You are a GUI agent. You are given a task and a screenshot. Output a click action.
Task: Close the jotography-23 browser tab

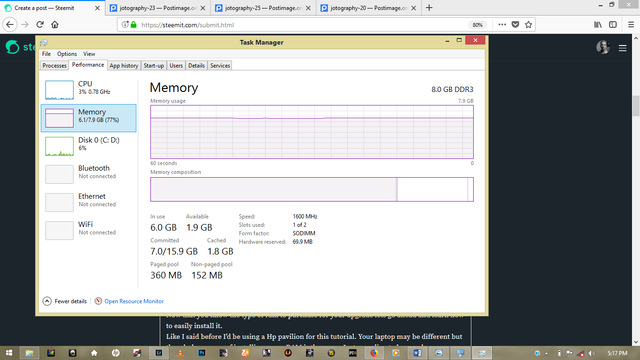tap(203, 8)
